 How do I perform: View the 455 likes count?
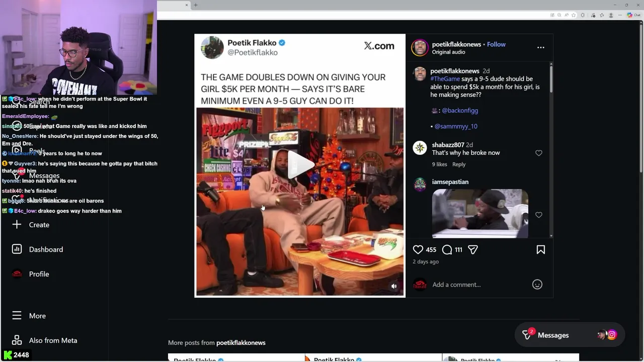point(431,250)
